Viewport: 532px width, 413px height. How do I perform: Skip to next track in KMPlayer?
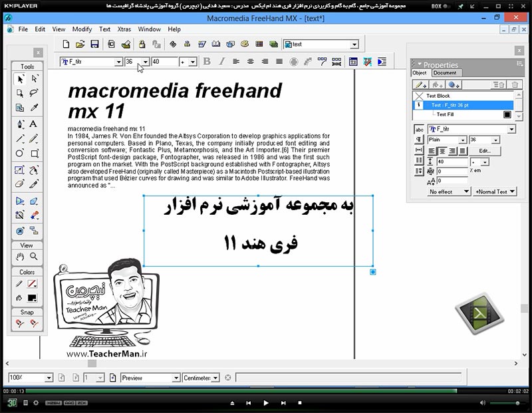click(283, 403)
